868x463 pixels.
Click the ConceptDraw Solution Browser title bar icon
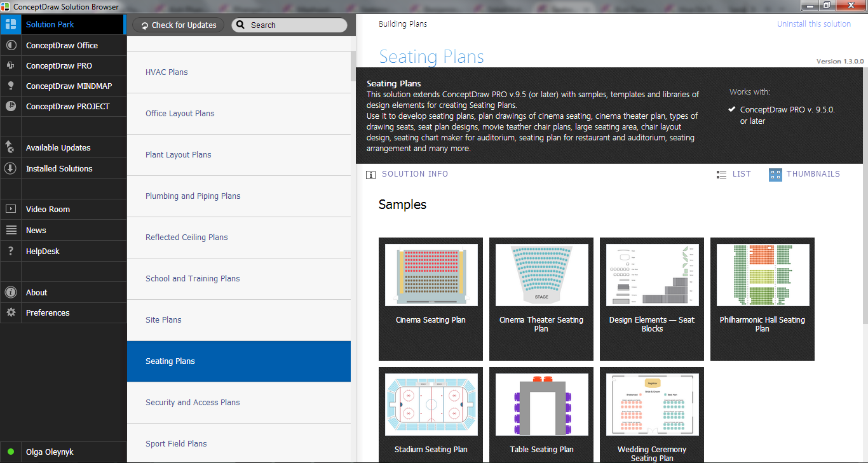coord(6,6)
